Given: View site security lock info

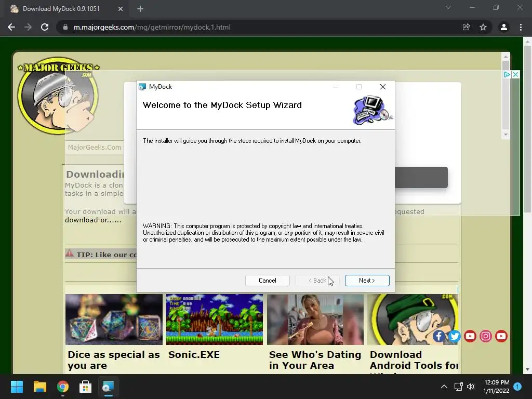Looking at the screenshot, I should click(x=65, y=27).
